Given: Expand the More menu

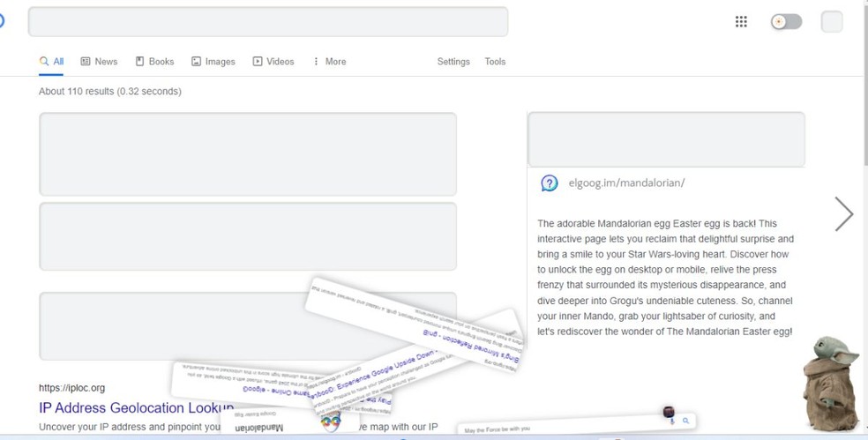Looking at the screenshot, I should tap(329, 62).
